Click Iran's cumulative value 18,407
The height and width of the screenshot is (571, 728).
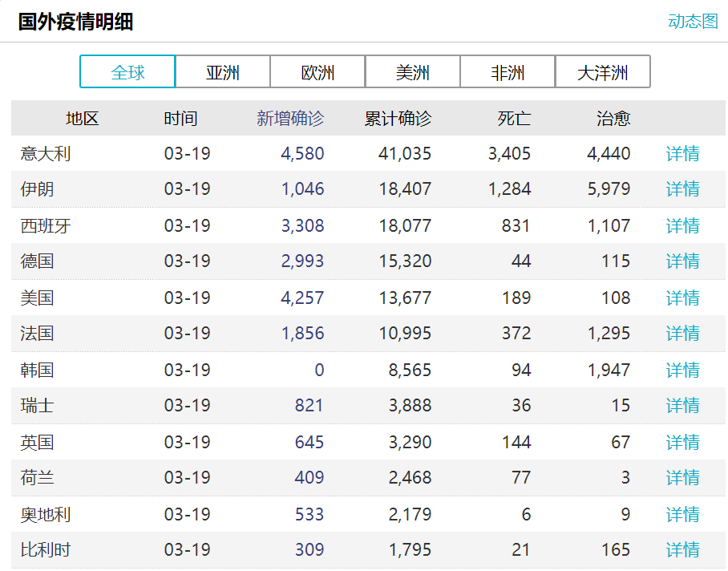coord(405,189)
